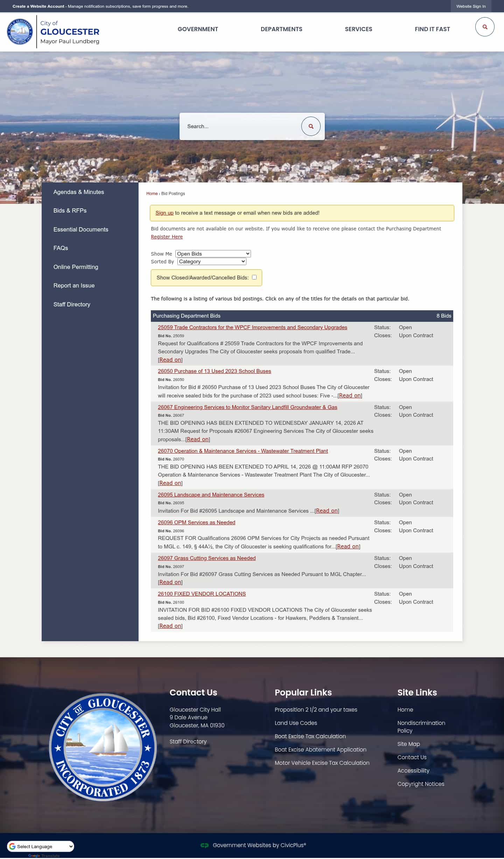Click the Purchasing Department Bids header text
504x859 pixels.
tap(187, 316)
